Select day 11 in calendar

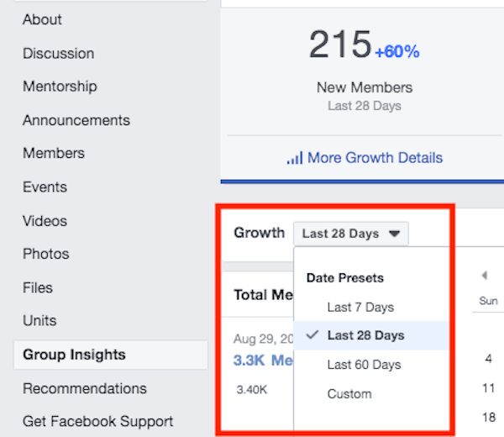tap(488, 388)
